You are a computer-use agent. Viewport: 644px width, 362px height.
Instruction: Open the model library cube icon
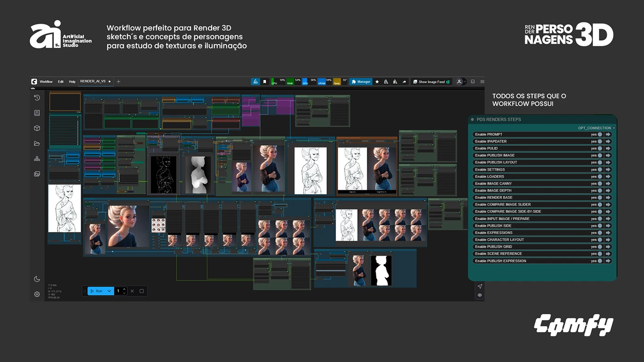tap(37, 128)
